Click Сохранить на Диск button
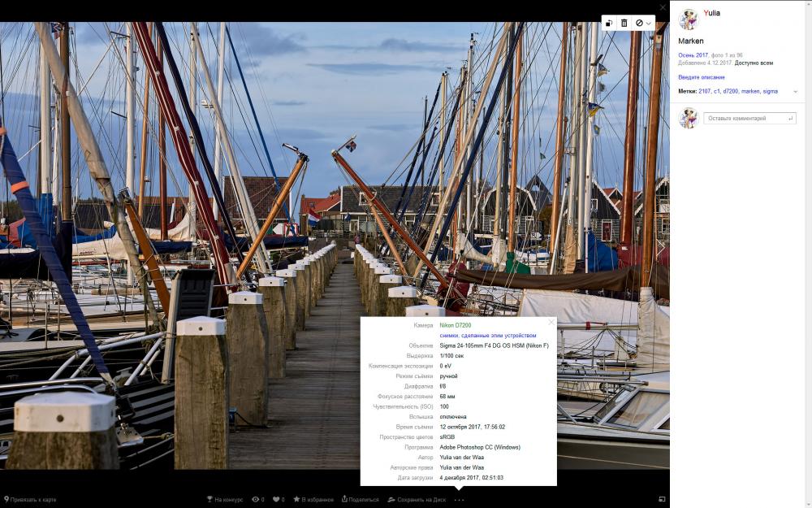This screenshot has height=508, width=812. pos(417,500)
